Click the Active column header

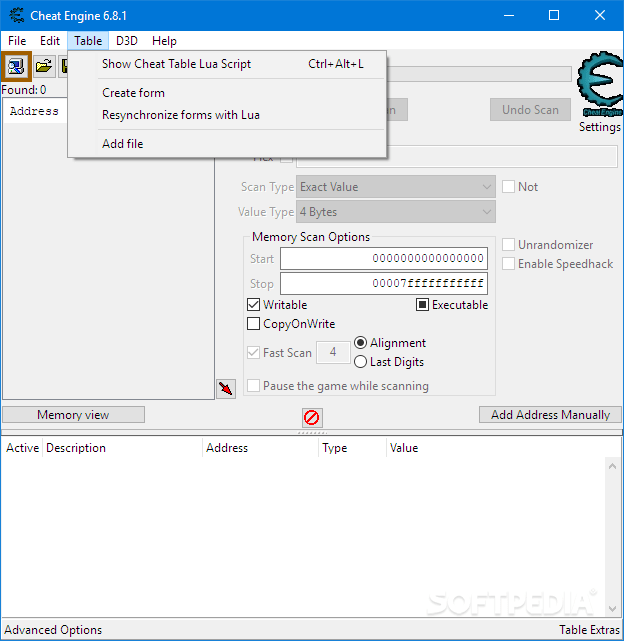click(x=22, y=448)
